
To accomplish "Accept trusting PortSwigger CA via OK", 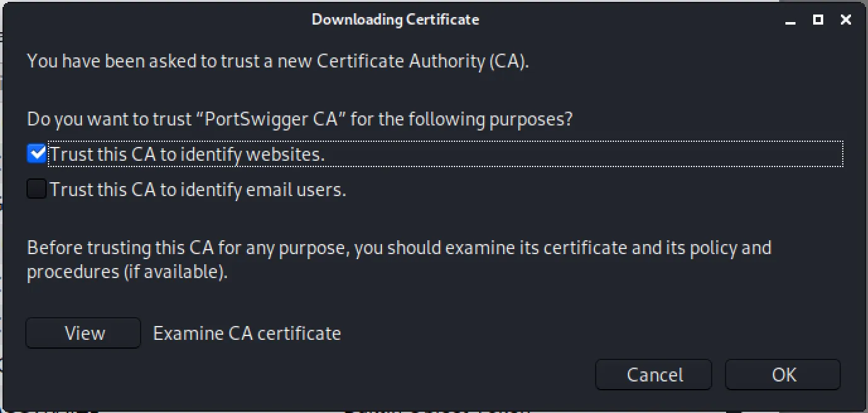I will click(782, 374).
